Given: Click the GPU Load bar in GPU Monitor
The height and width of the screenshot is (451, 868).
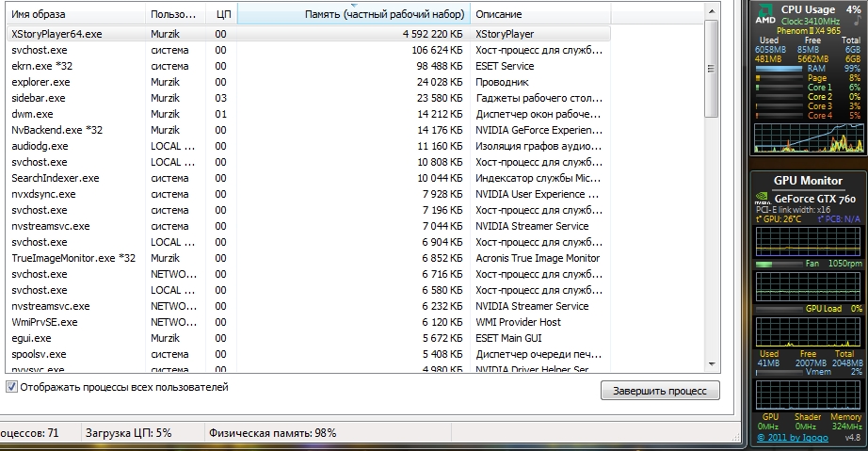Looking at the screenshot, I should coord(778,309).
